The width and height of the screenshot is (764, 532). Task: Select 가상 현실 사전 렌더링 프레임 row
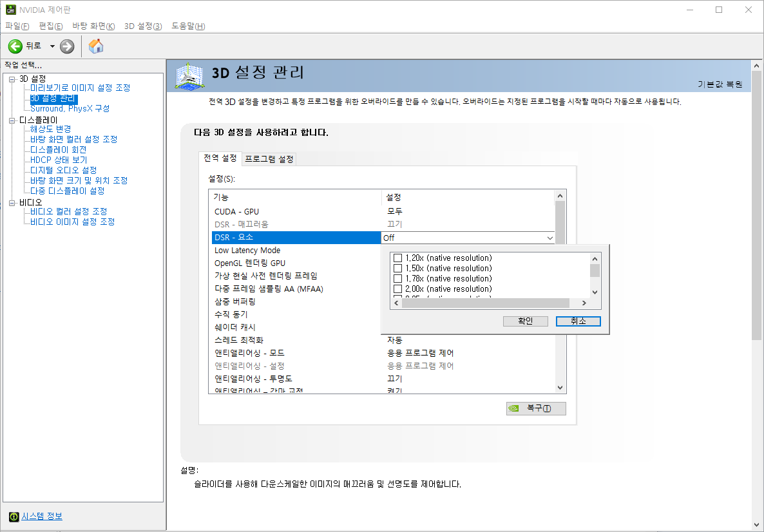click(x=296, y=276)
